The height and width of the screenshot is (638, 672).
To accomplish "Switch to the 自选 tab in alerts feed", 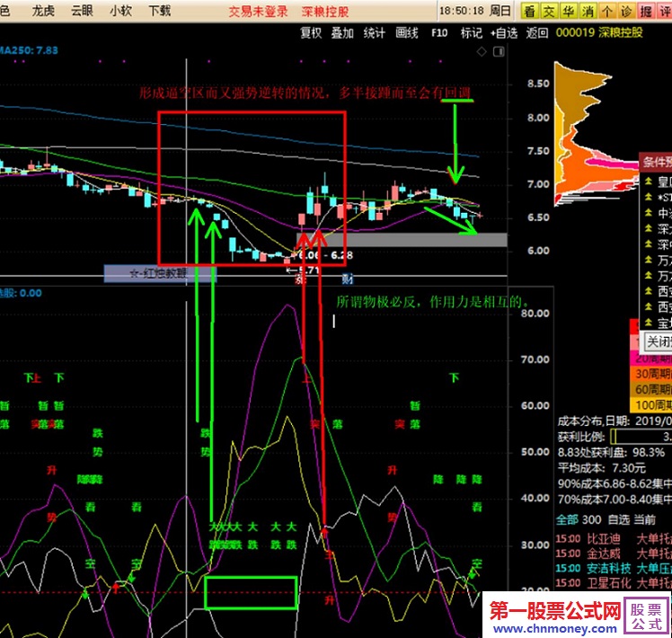I will tap(618, 519).
